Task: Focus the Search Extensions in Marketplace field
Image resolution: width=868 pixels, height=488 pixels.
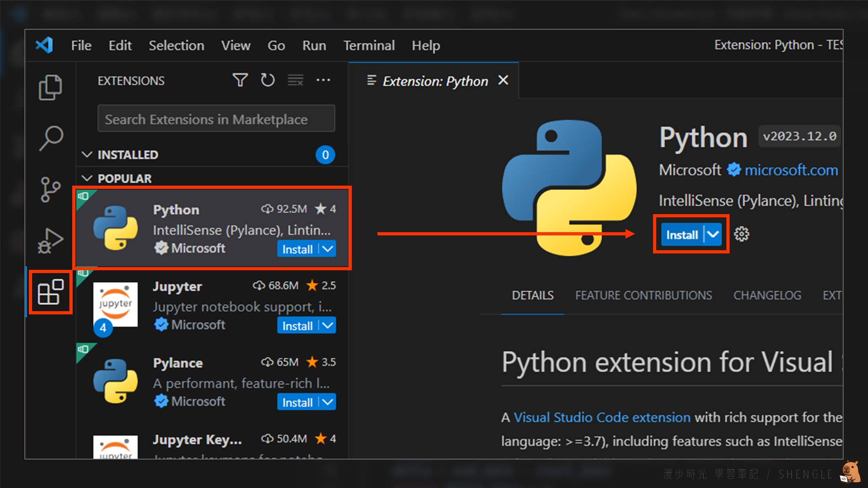Action: pyautogui.click(x=216, y=119)
